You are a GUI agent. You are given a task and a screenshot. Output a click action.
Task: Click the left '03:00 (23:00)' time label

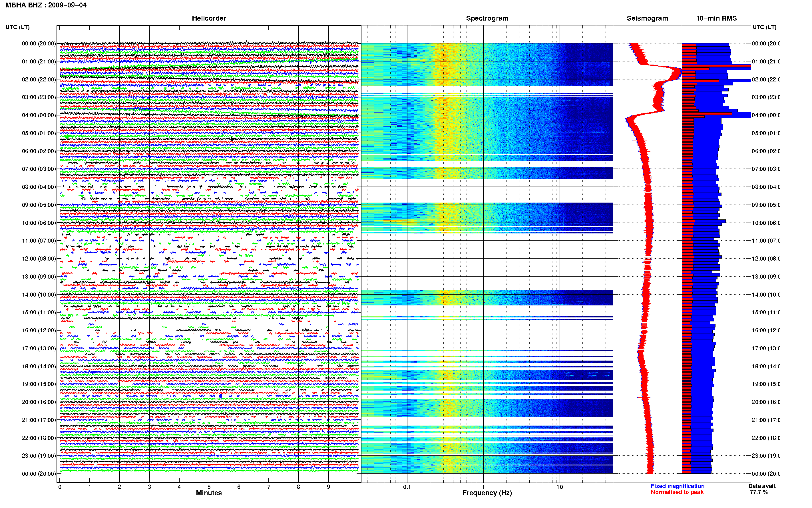[x=39, y=97]
